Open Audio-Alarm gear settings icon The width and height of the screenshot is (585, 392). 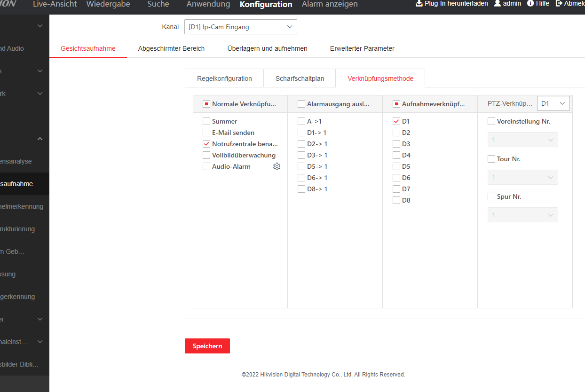point(277,166)
